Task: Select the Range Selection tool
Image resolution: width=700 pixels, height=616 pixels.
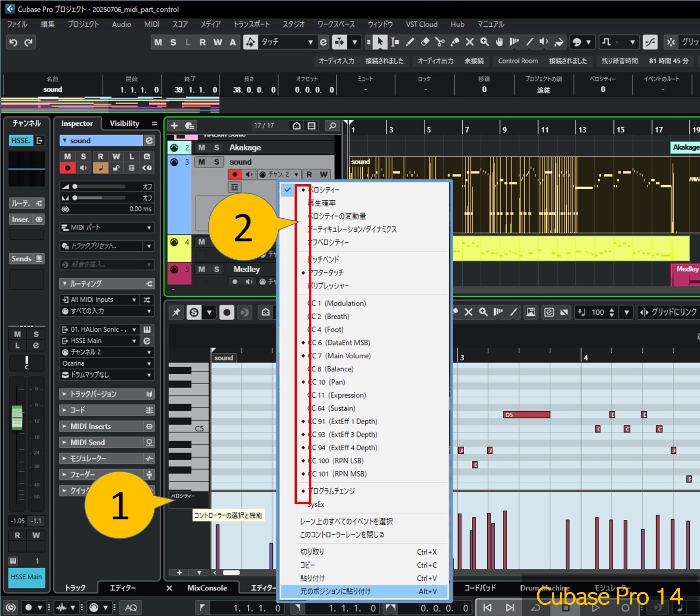Action: coord(395,42)
